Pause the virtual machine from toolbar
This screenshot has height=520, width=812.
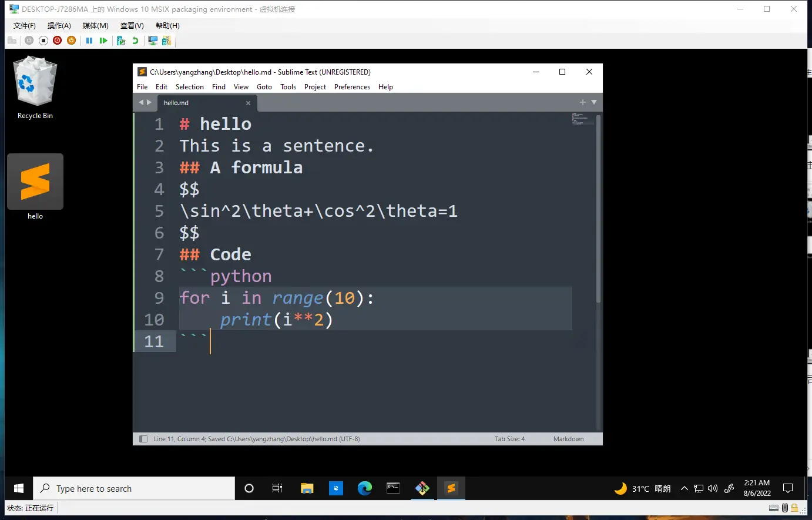89,41
